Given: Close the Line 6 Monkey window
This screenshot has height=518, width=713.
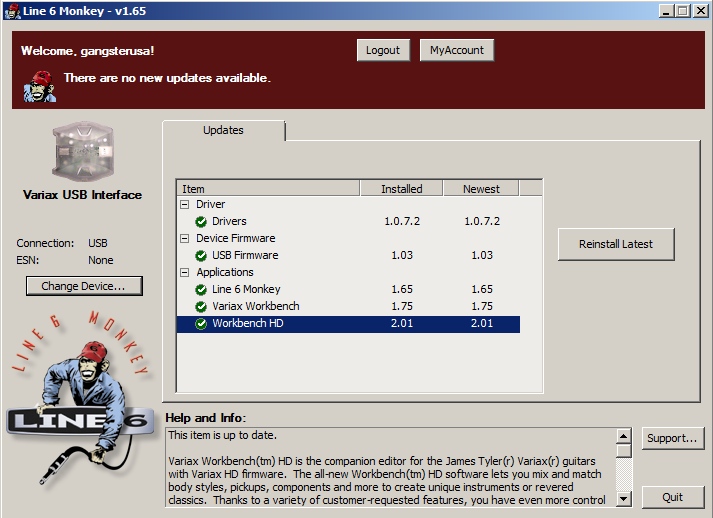Looking at the screenshot, I should point(701,11).
